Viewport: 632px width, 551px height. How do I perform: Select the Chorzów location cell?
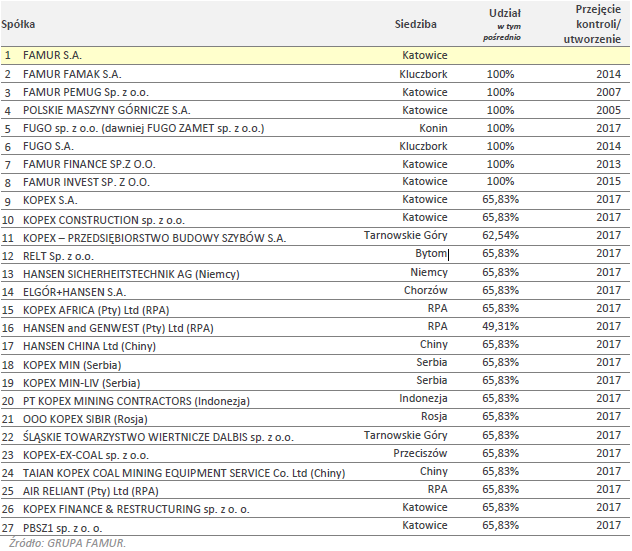click(x=426, y=290)
